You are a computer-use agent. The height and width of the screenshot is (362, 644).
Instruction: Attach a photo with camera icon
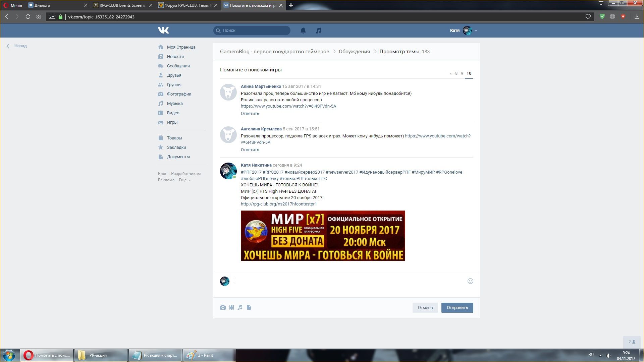pos(223,307)
